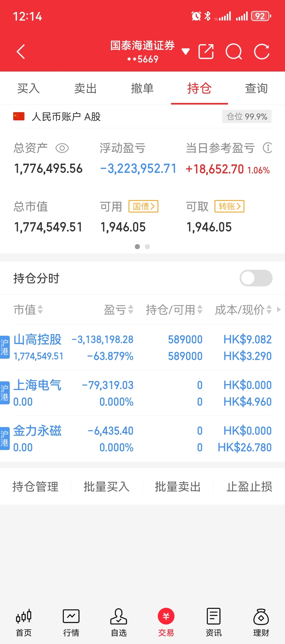The height and width of the screenshot is (644, 285).
Task: Tap the 沪港 badge beside 山高控股
Action: click(x=5, y=347)
